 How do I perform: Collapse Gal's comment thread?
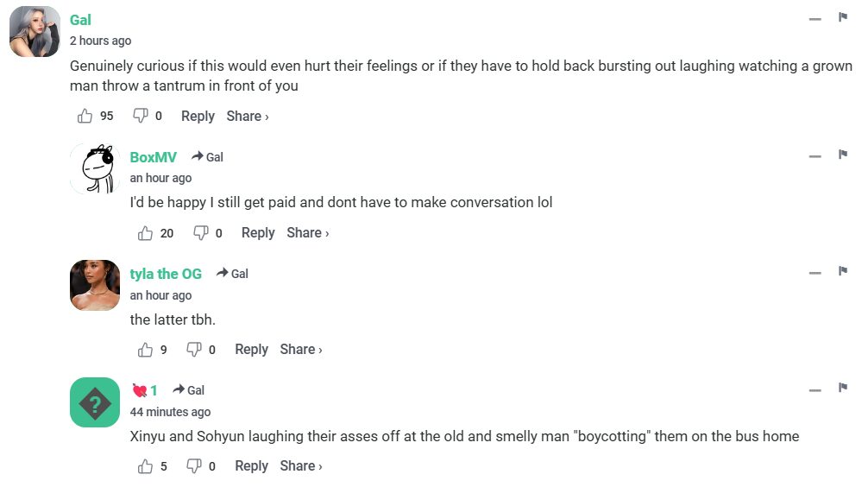click(815, 19)
